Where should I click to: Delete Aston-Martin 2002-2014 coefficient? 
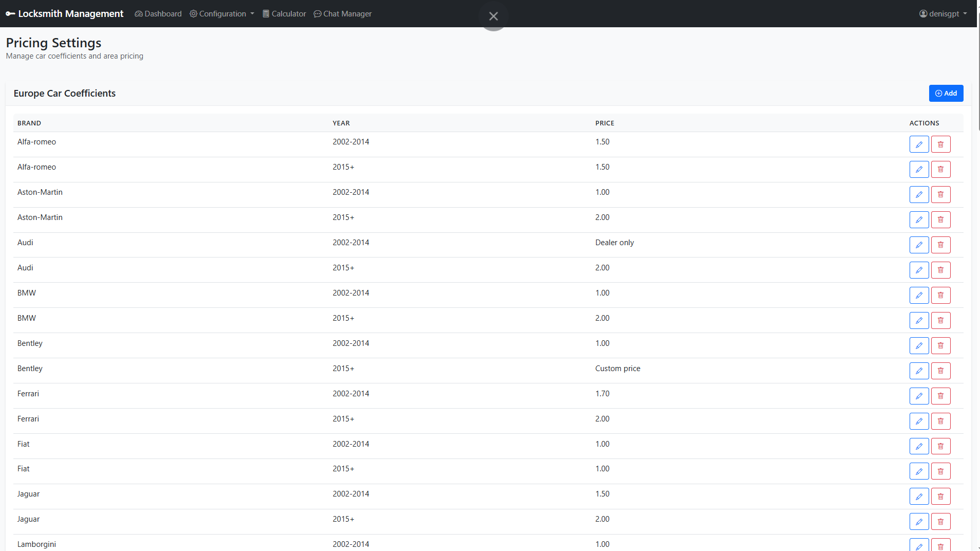pyautogui.click(x=940, y=195)
